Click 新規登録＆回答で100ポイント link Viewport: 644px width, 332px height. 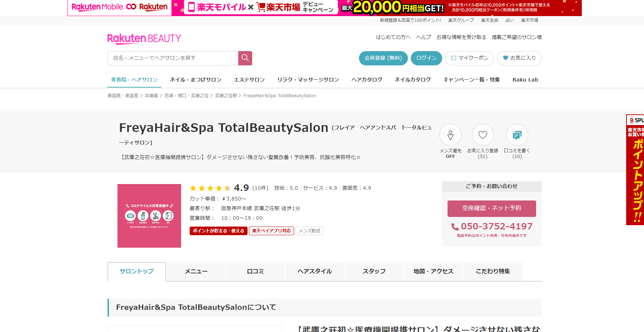click(x=410, y=20)
